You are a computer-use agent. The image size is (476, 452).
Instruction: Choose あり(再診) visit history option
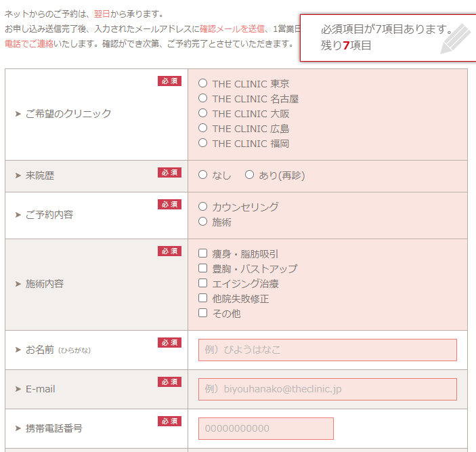[x=249, y=175]
